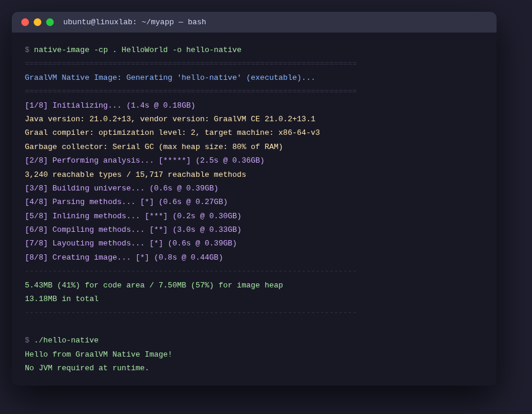Click the window title 'ubuntu@linuxlab: ~/myapp — bash'

(x=135, y=22)
